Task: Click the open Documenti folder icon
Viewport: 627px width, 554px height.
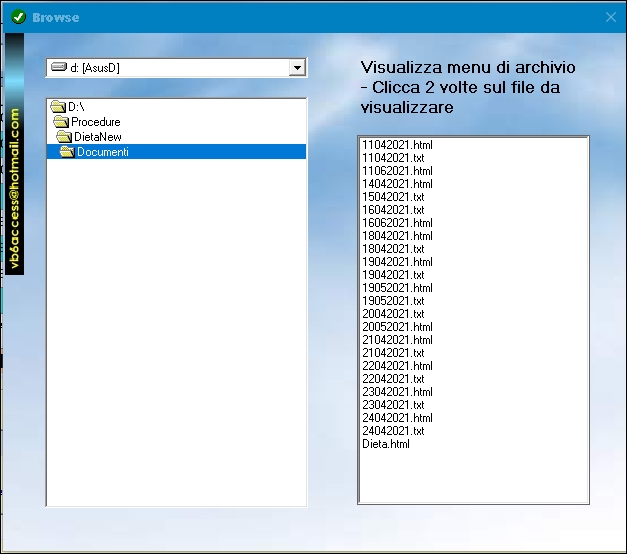Action: tap(67, 152)
